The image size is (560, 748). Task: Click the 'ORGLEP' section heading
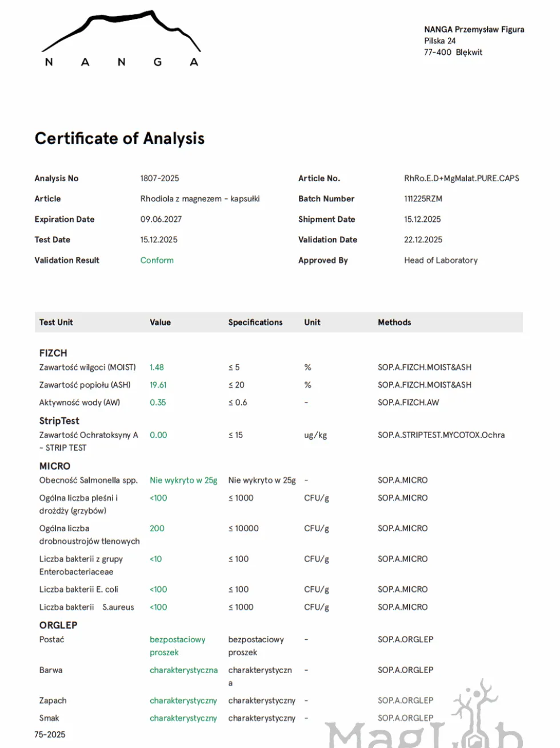[x=58, y=626]
